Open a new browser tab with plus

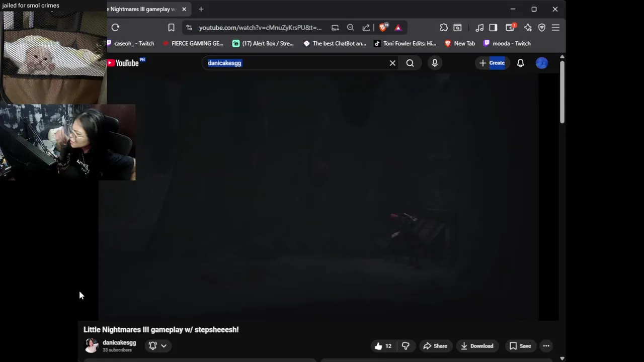pos(201,9)
